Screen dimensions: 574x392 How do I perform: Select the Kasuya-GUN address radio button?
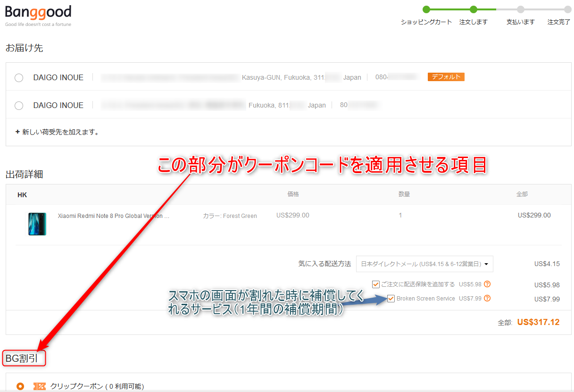19,78
